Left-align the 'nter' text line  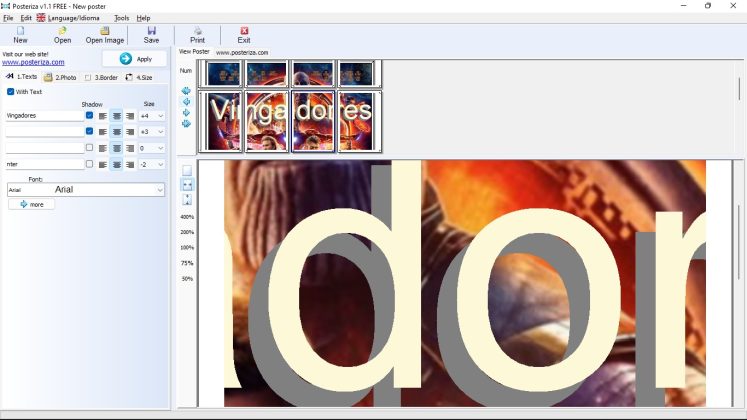102,165
